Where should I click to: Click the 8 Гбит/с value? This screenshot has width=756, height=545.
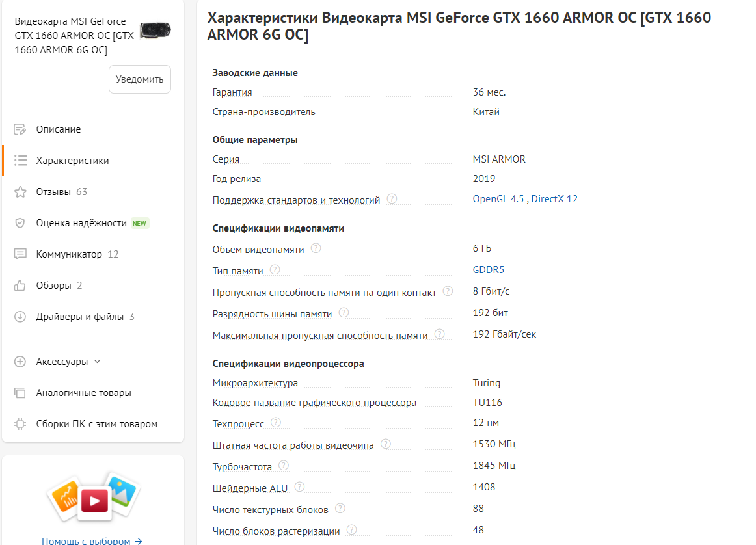point(491,291)
